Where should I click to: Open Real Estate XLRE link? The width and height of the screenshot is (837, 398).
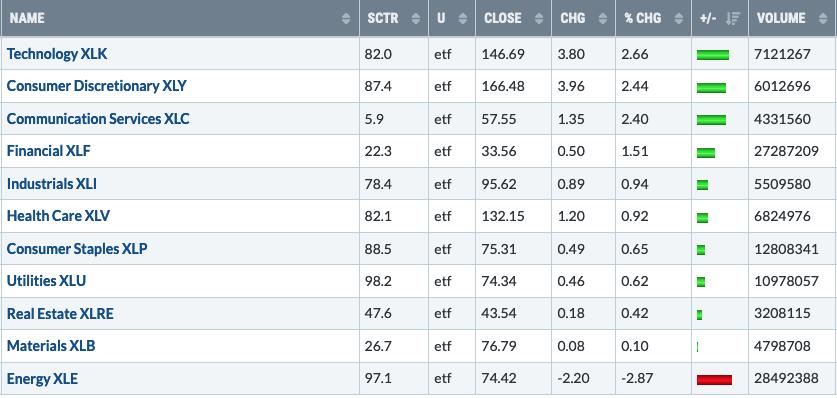60,314
